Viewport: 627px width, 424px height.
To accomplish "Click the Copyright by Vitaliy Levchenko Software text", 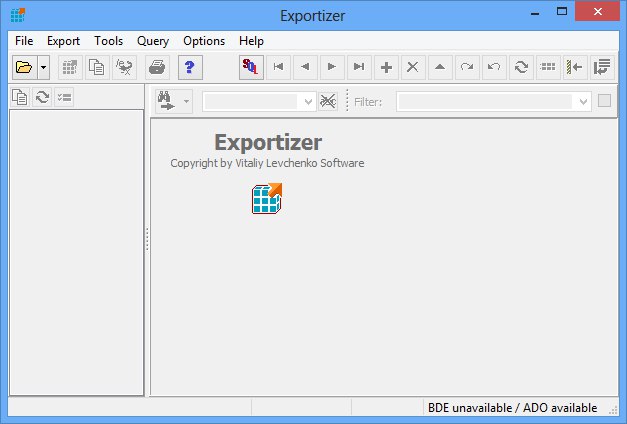I will tap(267, 163).
